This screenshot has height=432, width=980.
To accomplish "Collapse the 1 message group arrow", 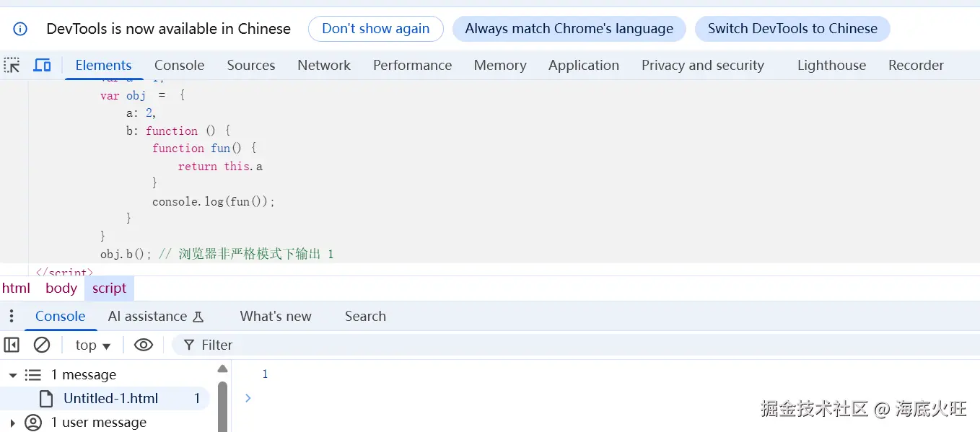I will click(12, 375).
